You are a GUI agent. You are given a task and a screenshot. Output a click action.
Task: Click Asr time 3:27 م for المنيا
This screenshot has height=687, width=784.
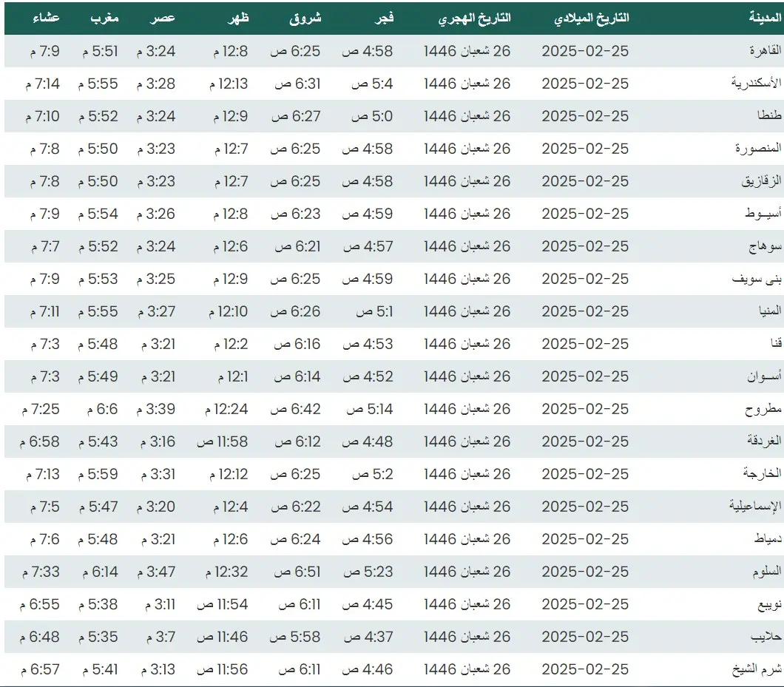[157, 311]
